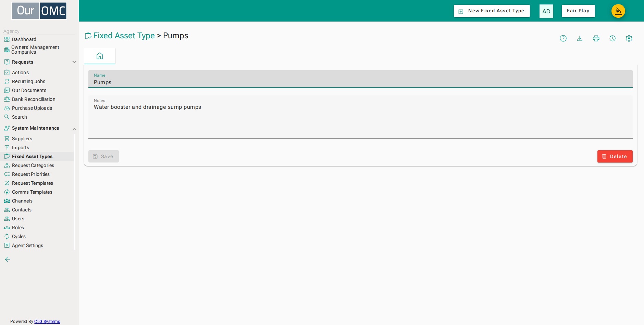Open Request Categories
This screenshot has width=644, height=325.
(x=33, y=165)
